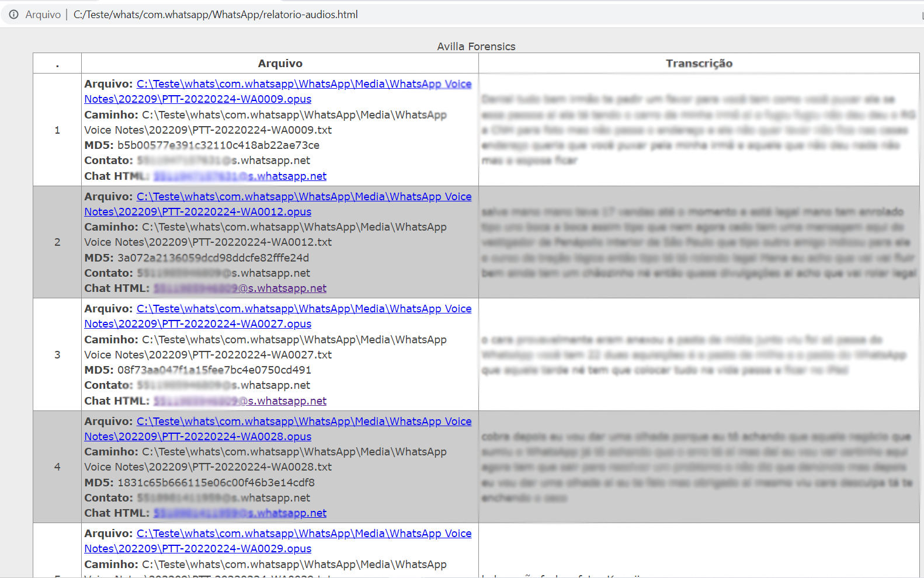Click Contato value in row 3

coord(224,385)
